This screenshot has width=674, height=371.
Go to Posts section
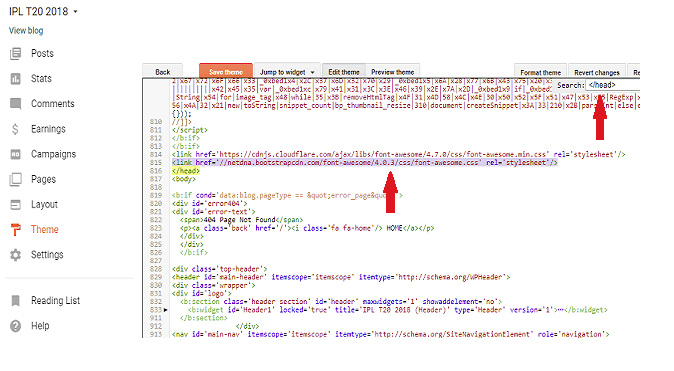[x=42, y=54]
